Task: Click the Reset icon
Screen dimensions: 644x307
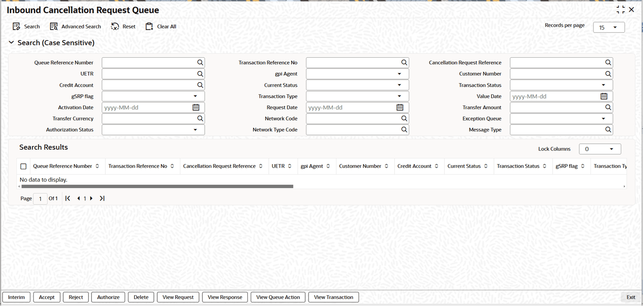Action: click(115, 27)
